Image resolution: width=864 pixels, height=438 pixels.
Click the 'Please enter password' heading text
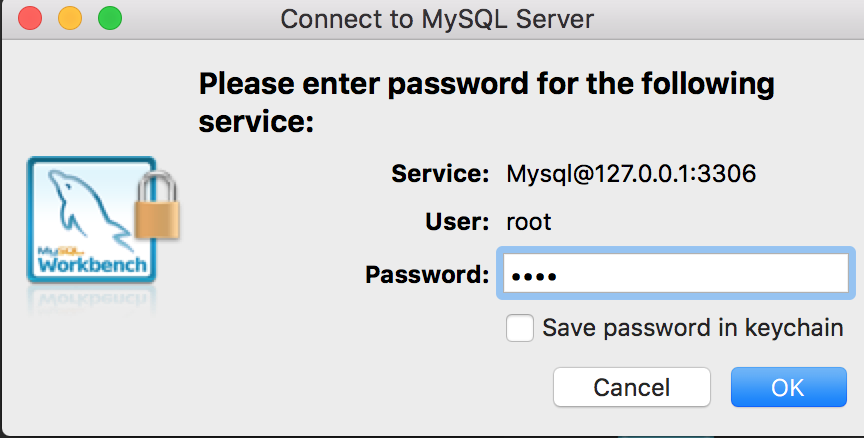coord(487,102)
